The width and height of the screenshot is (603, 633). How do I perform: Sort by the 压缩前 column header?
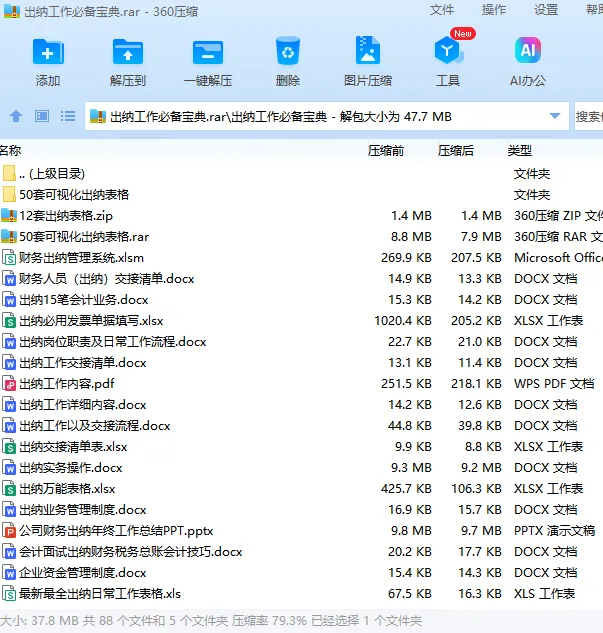click(x=385, y=151)
